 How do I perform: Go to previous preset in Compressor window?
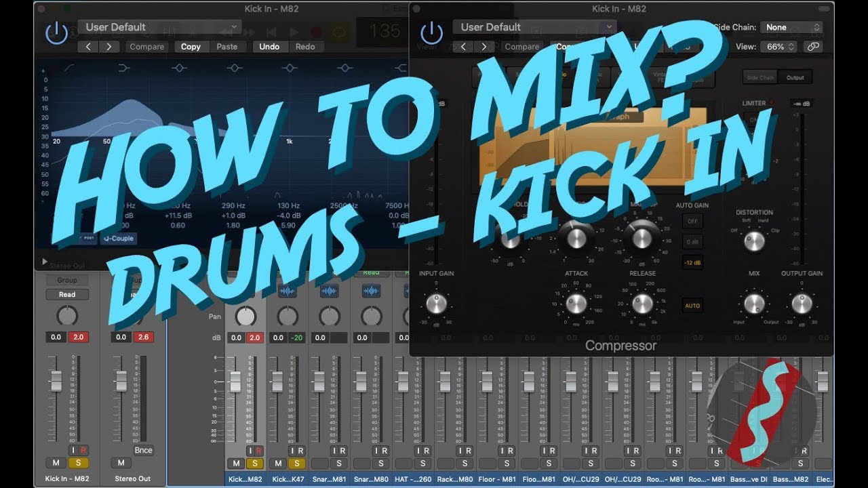pyautogui.click(x=464, y=47)
